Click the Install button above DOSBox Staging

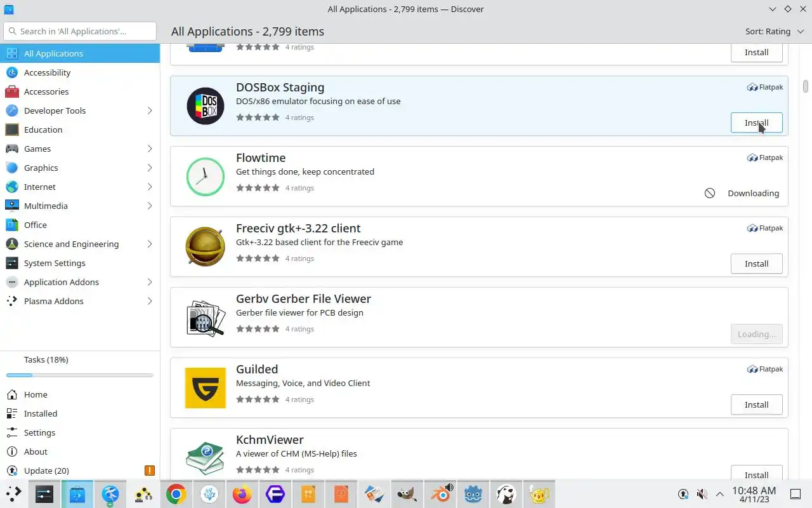tap(756, 52)
